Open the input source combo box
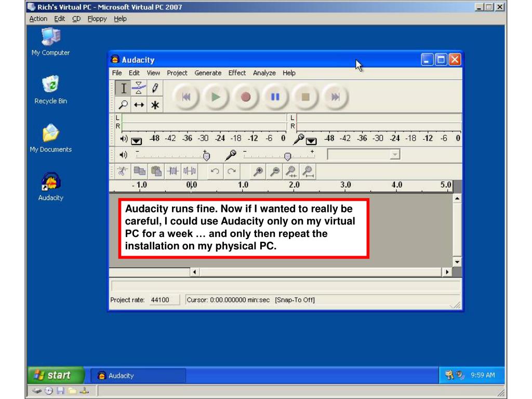Viewport: 532px width, 399px height. tap(363, 155)
